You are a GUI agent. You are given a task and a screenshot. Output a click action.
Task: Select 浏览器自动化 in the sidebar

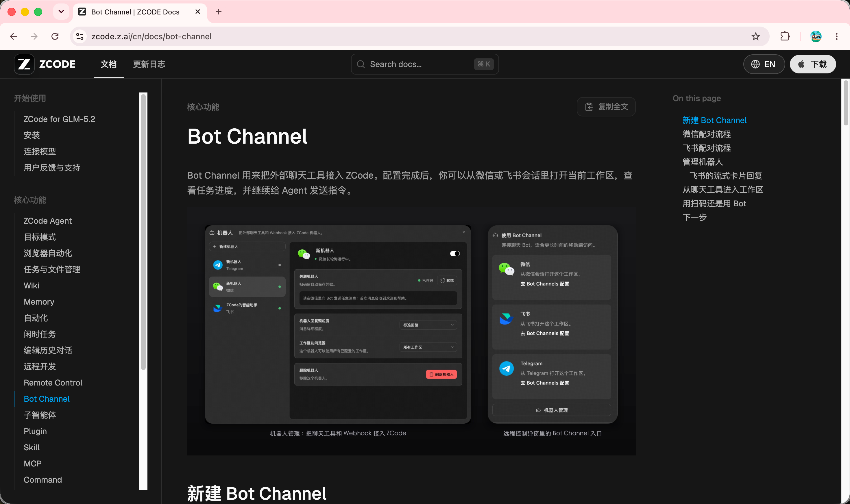click(x=48, y=253)
